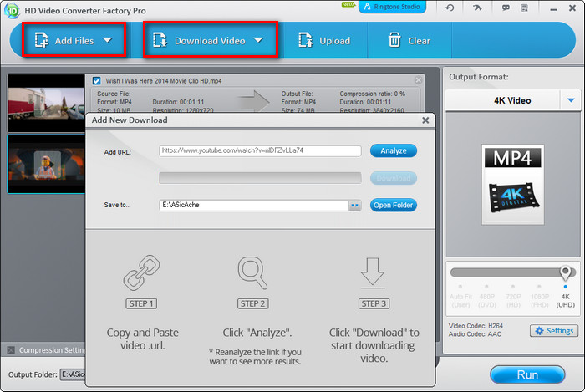
Task: Select the Lego movie video thumbnail
Action: click(46, 164)
